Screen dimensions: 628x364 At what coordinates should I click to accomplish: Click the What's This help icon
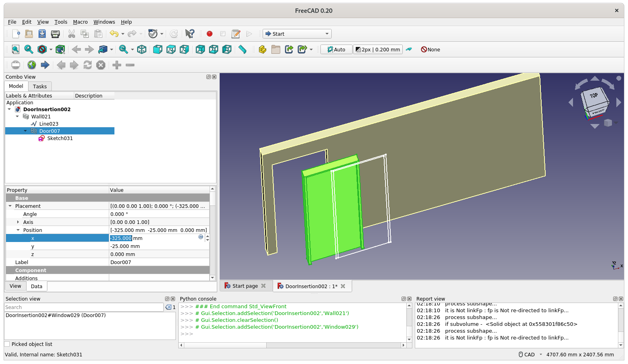point(190,34)
